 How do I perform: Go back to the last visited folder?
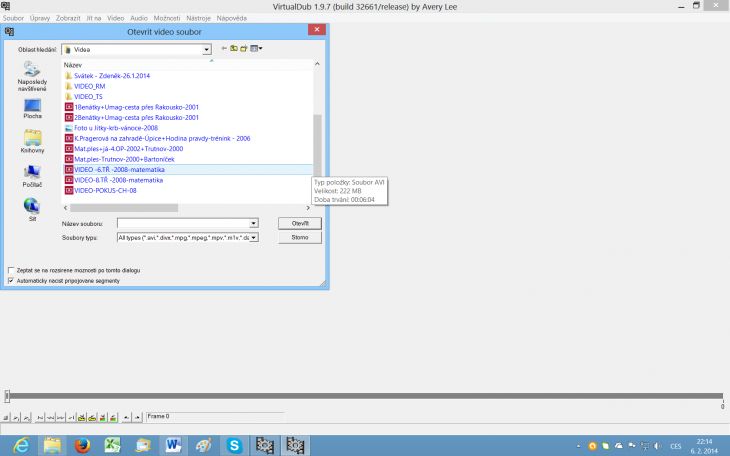coord(224,48)
